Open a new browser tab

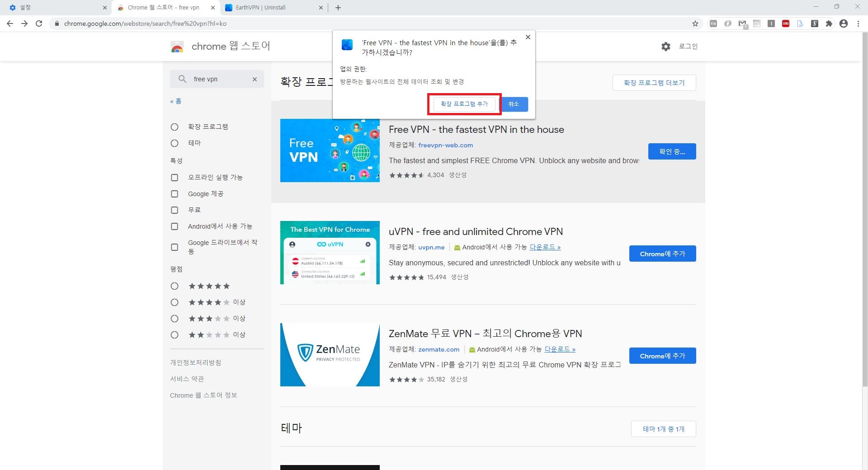point(338,8)
